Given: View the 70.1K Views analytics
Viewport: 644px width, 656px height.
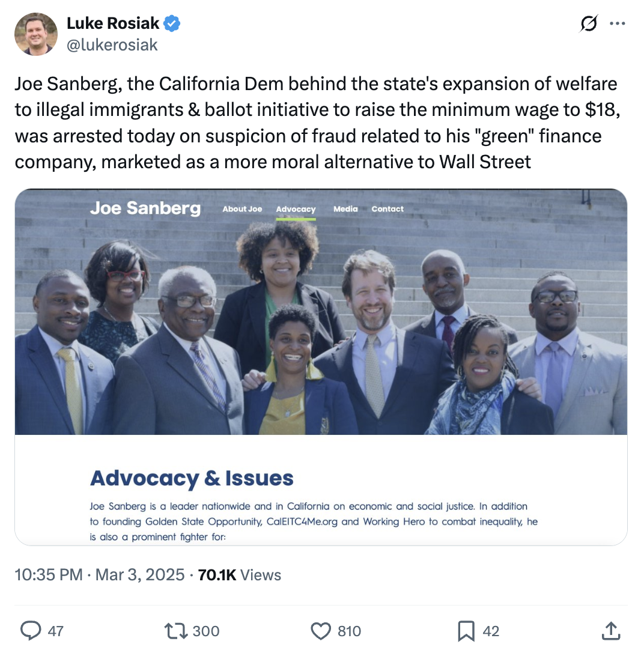Looking at the screenshot, I should point(239,575).
